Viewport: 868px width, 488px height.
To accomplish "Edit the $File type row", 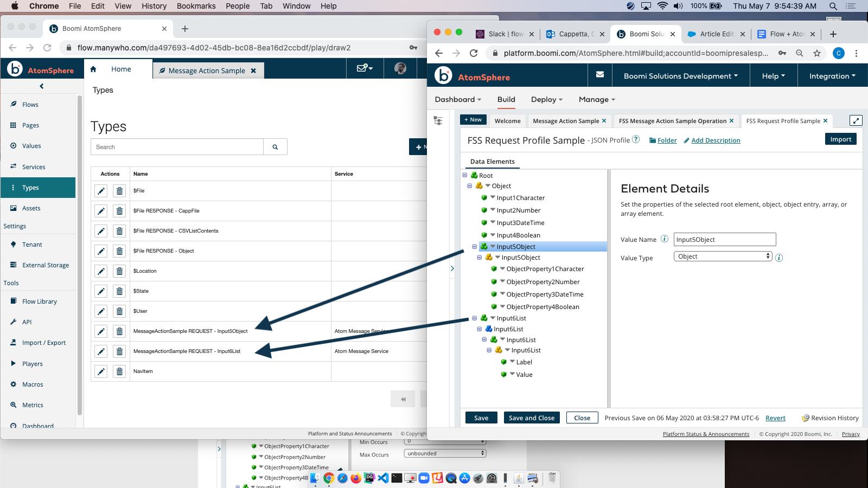I will (x=101, y=191).
